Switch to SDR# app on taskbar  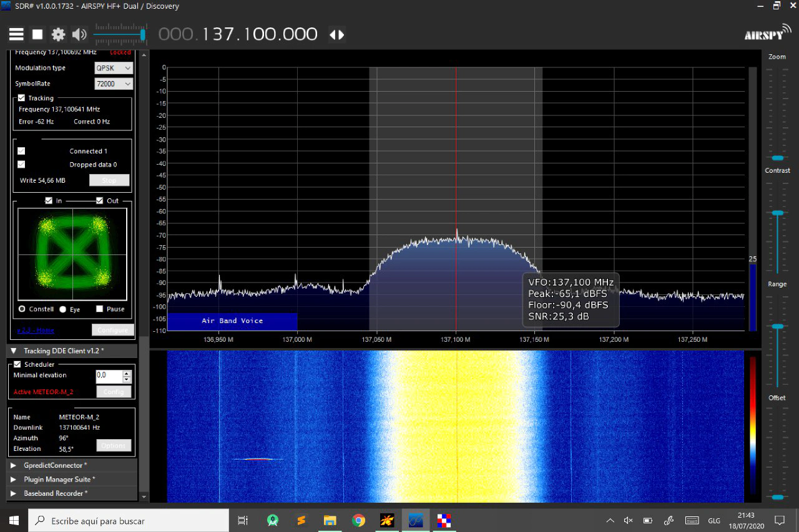tap(416, 520)
